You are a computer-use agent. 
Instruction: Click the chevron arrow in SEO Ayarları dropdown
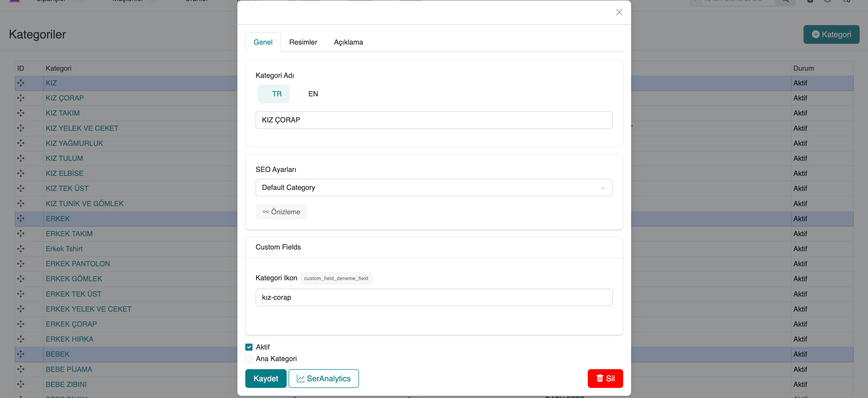(603, 188)
